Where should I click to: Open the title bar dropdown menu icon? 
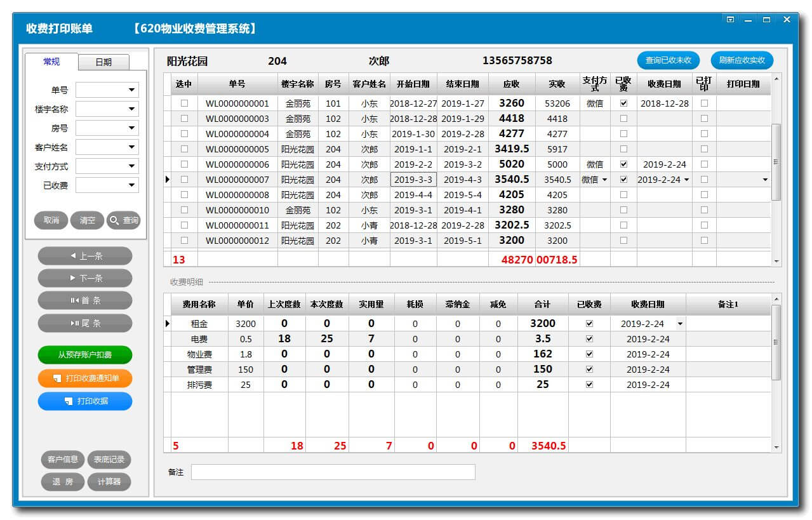[x=730, y=20]
